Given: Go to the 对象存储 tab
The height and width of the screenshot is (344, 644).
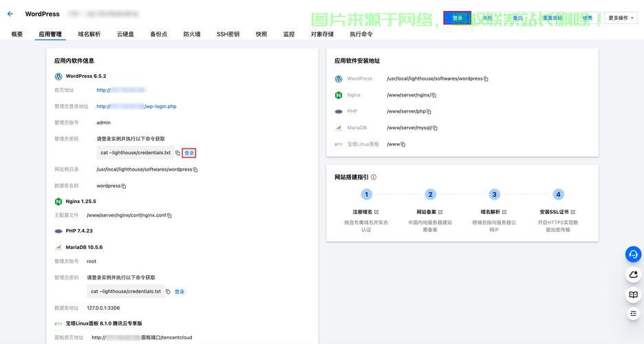Looking at the screenshot, I should 322,34.
